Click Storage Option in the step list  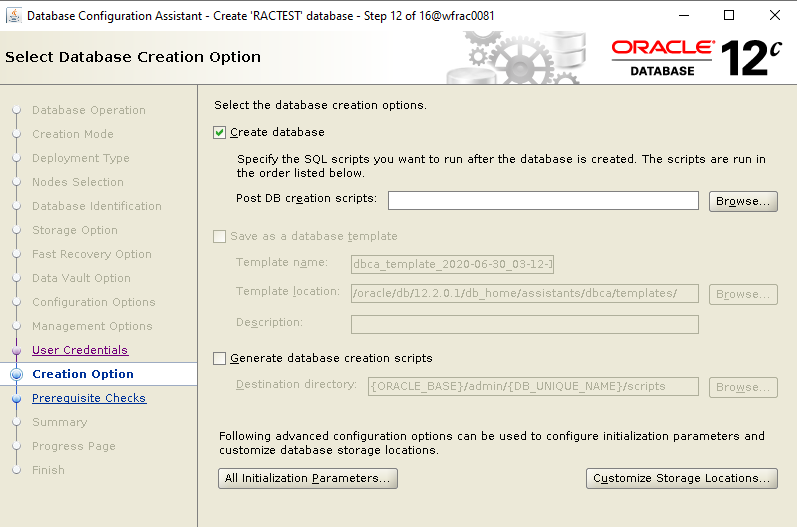pyautogui.click(x=75, y=230)
